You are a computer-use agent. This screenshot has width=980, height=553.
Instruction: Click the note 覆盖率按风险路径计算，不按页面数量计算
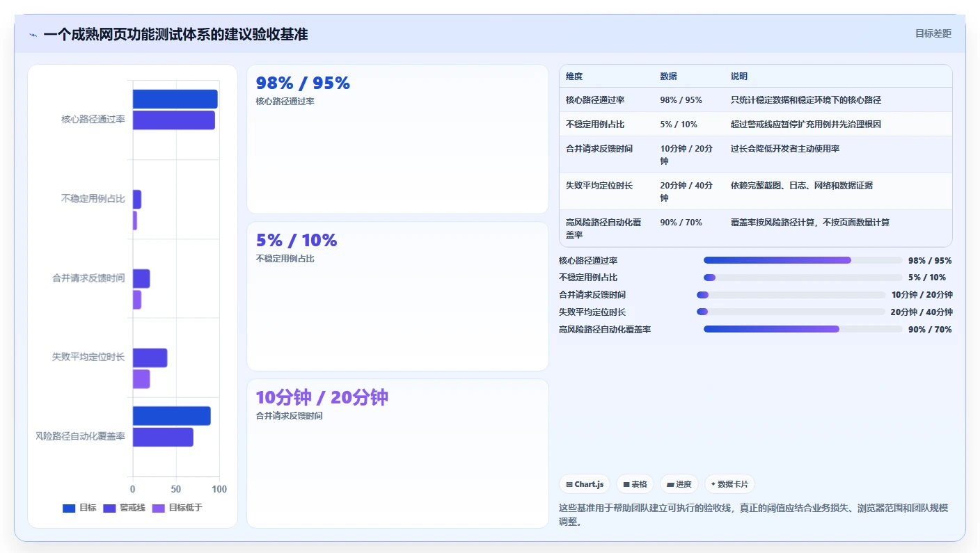coord(810,223)
